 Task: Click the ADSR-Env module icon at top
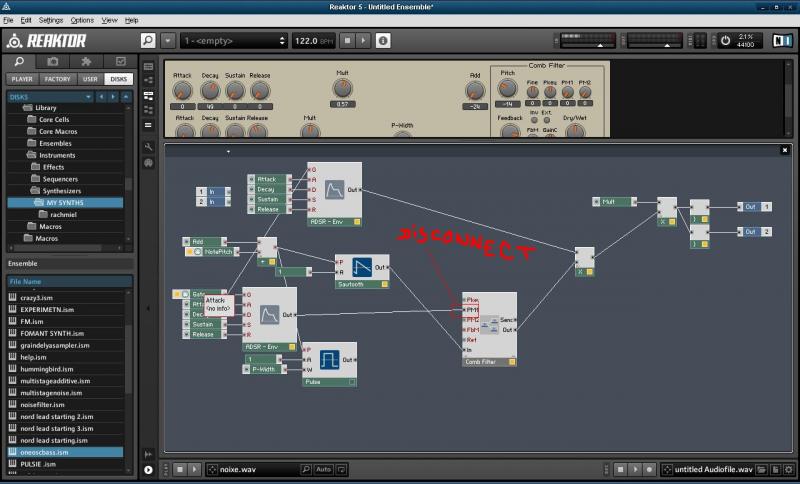(335, 190)
